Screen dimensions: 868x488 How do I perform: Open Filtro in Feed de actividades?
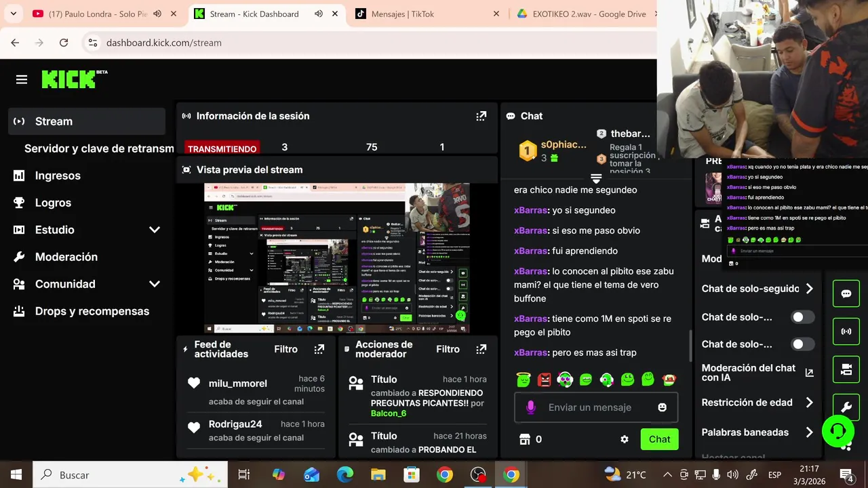click(x=285, y=349)
